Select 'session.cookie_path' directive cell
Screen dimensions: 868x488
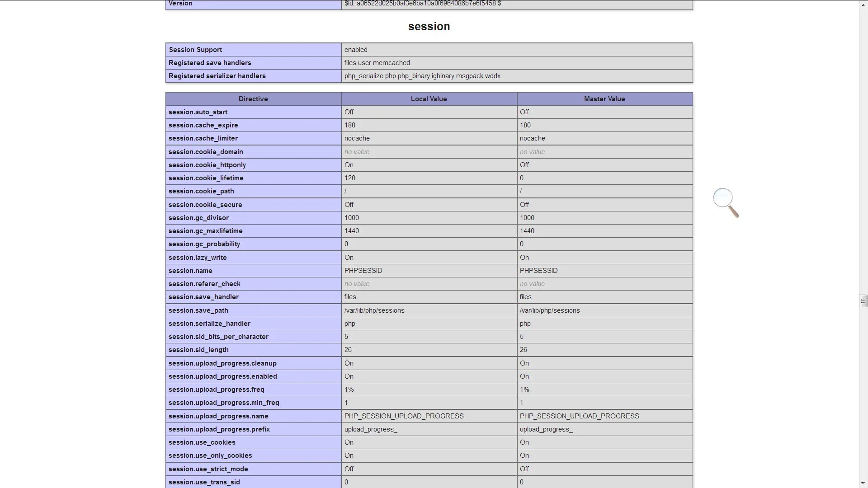click(253, 191)
